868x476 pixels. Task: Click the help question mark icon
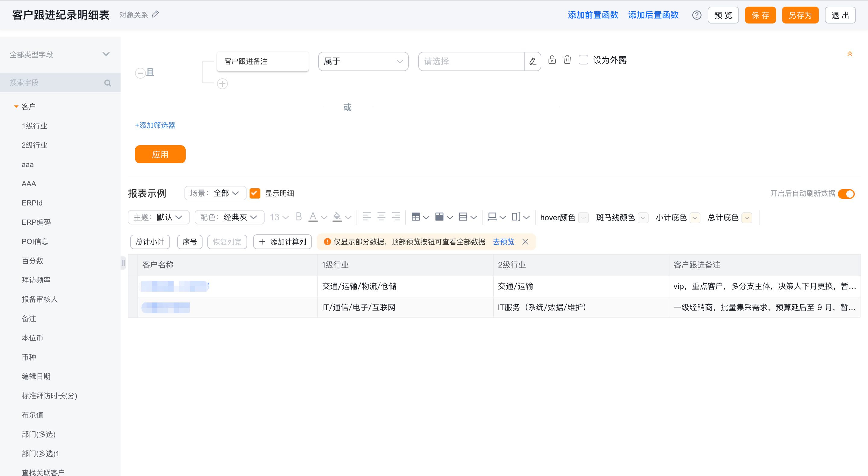coord(697,15)
